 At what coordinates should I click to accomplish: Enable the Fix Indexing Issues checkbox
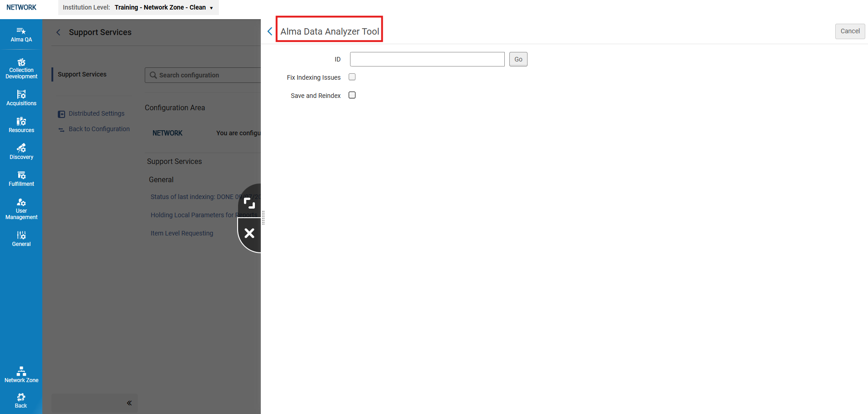(x=351, y=77)
